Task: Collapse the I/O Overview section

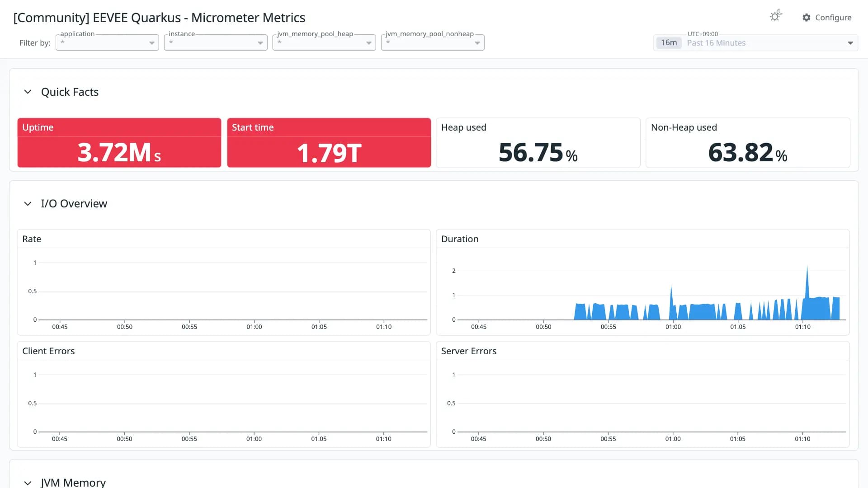Action: tap(28, 204)
